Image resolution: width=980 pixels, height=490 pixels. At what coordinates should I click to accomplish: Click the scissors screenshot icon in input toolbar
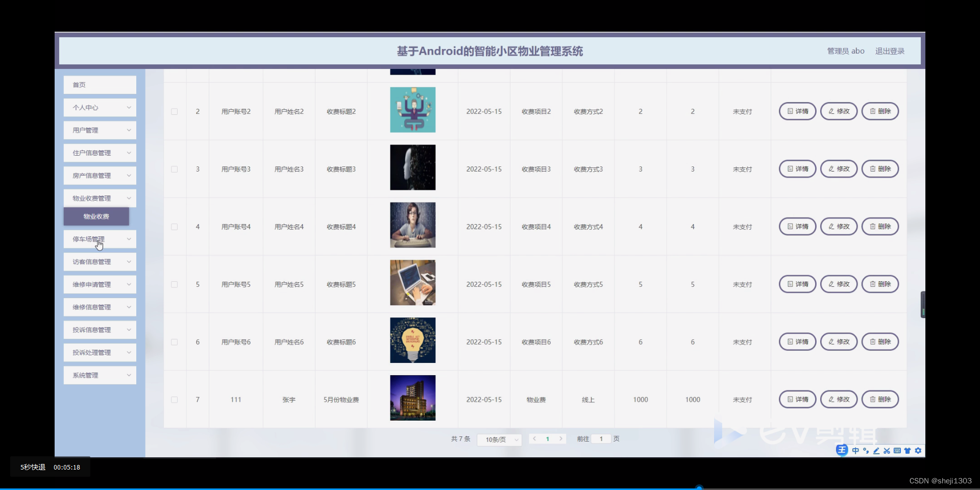pyautogui.click(x=887, y=451)
